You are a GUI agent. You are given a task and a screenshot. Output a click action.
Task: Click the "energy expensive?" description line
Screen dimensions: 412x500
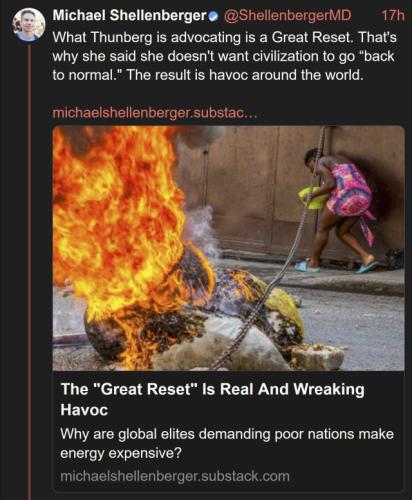tap(121, 453)
